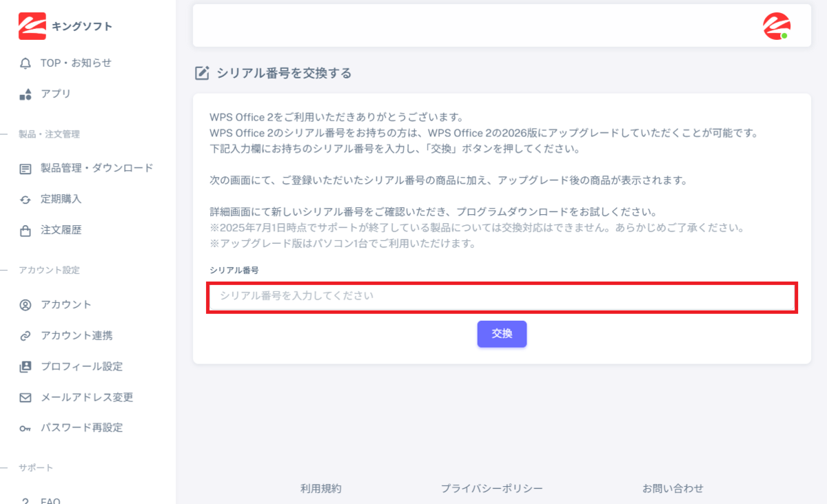Open the プライバシーポリシー footer link

click(492, 489)
